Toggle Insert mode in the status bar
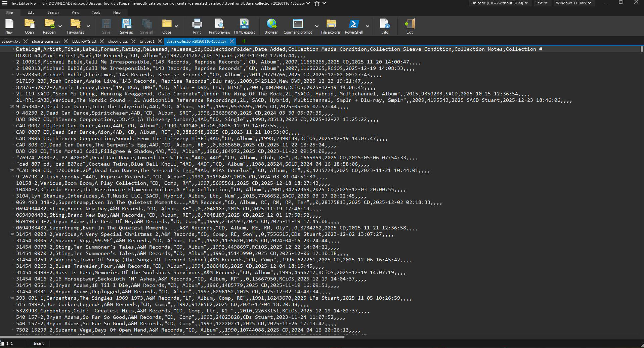This screenshot has width=644, height=348. coord(39,343)
